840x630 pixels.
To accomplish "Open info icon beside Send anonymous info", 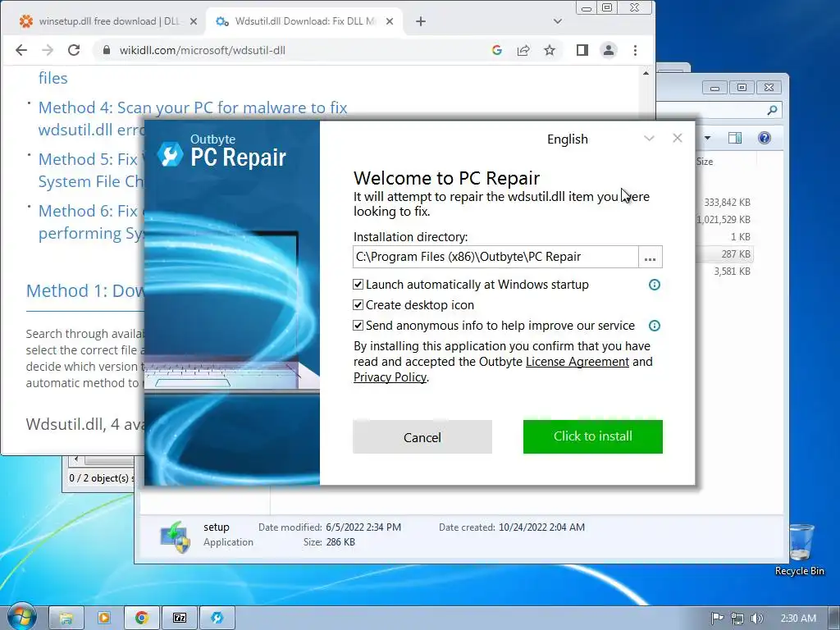I will [654, 326].
